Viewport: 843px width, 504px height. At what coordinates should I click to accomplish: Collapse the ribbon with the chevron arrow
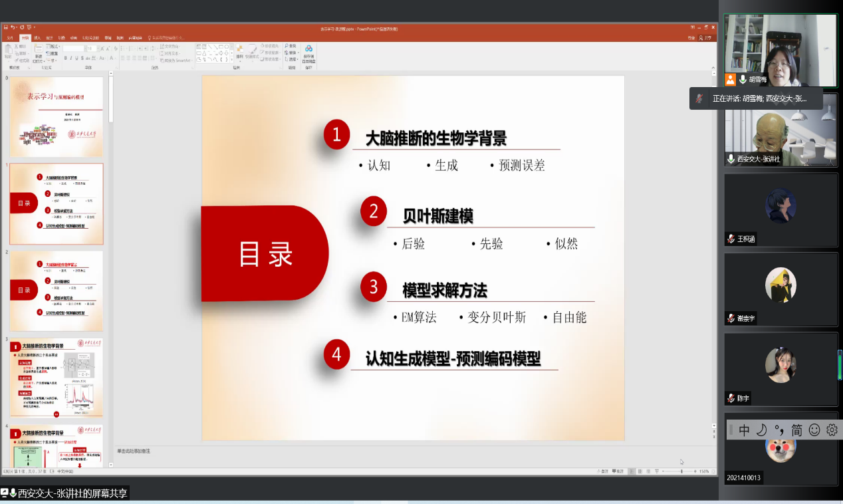(x=713, y=66)
